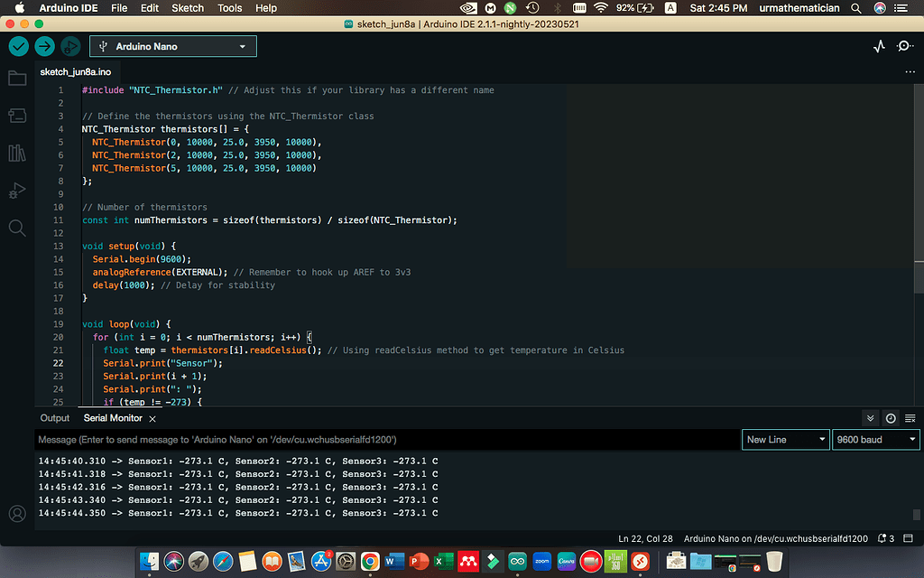Open the Boards Manager from the sidebar
Screen dimensions: 924x578
pos(16,115)
